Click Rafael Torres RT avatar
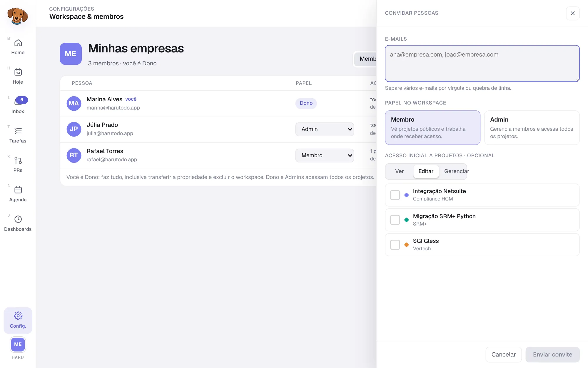 (74, 155)
